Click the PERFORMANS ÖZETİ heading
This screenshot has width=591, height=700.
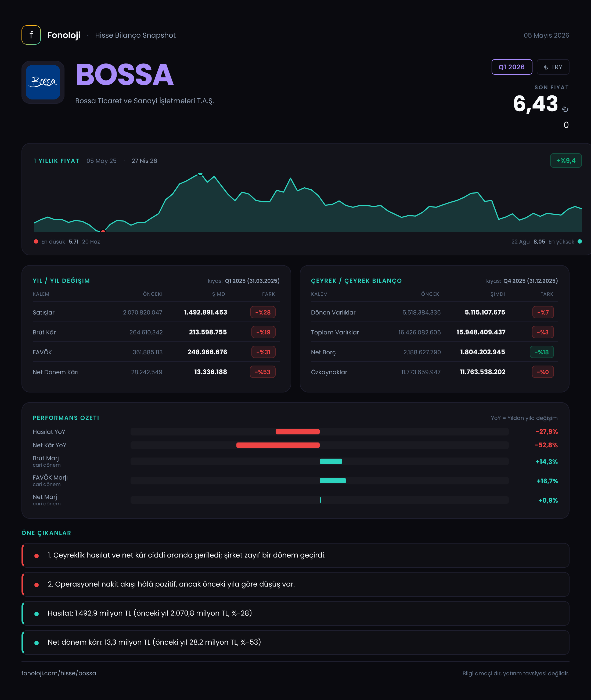point(66,418)
